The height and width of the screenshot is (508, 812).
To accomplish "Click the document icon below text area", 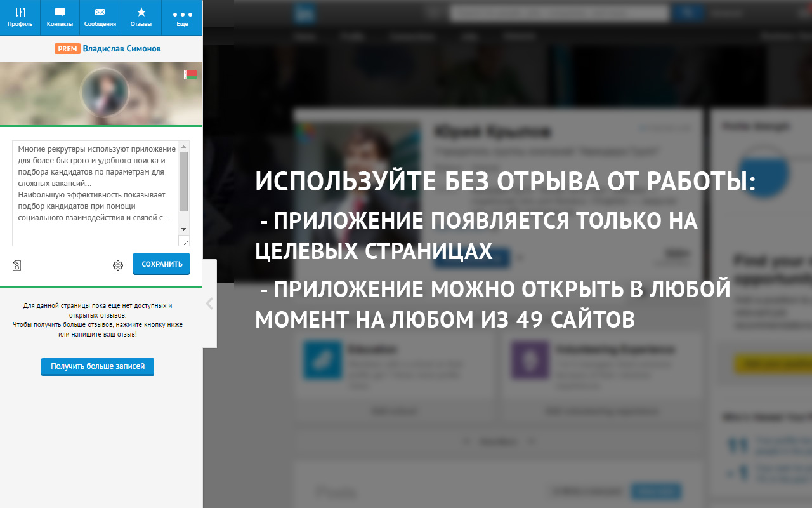I will coord(17,265).
